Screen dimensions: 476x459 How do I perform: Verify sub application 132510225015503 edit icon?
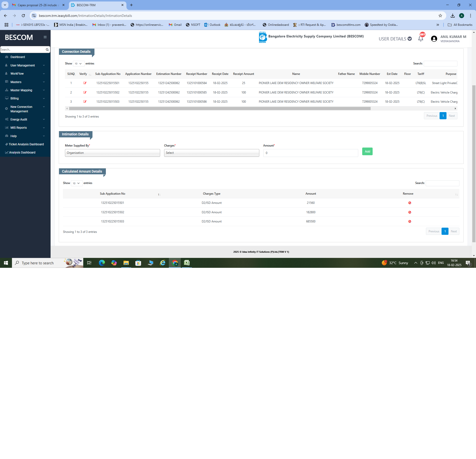click(x=85, y=102)
